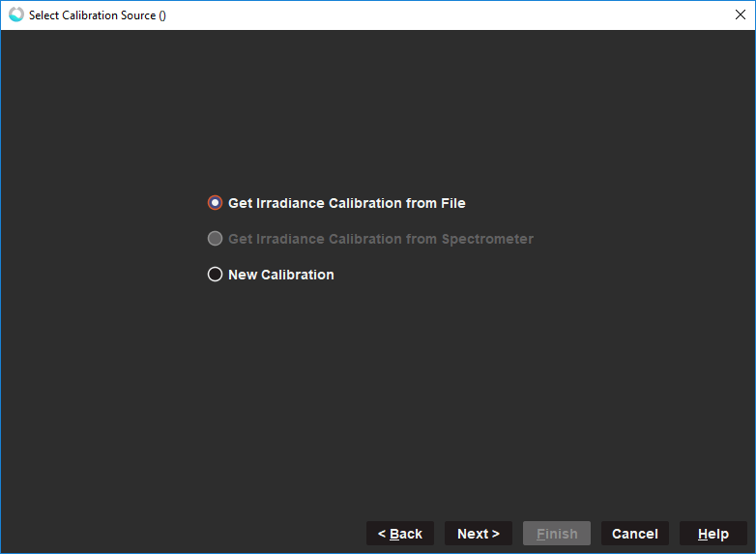This screenshot has height=554, width=756.
Task: Click the empty dark area below New Calibration
Action: point(377,387)
